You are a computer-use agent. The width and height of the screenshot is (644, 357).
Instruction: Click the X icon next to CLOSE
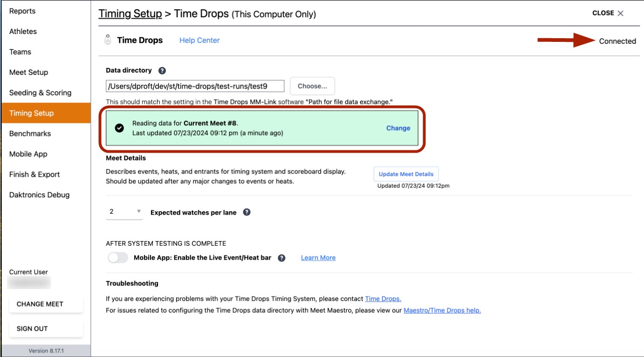[x=621, y=13]
